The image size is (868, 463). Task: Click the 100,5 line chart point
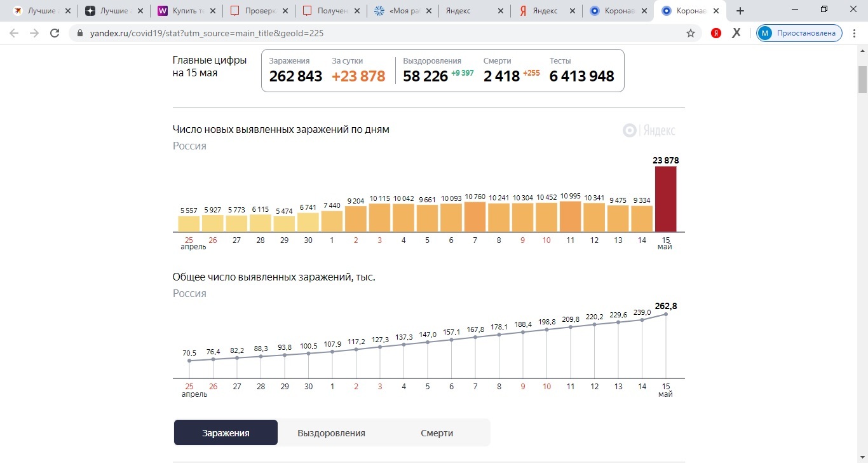click(308, 353)
